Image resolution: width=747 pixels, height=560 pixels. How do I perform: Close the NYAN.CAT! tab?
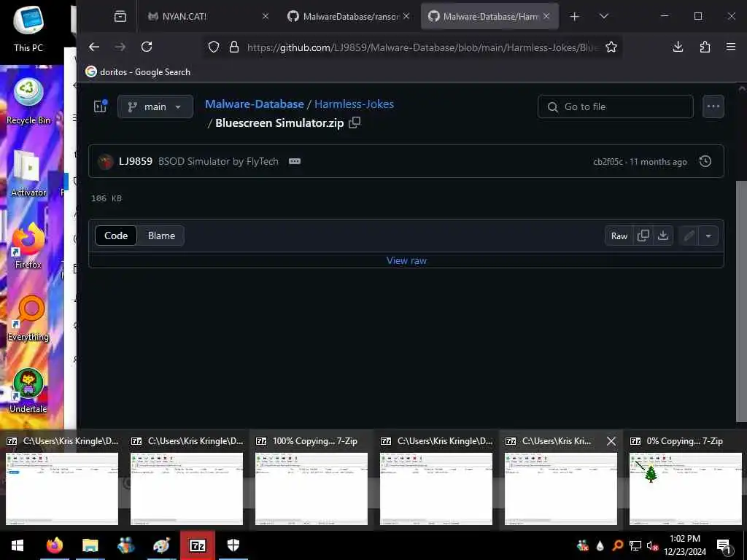[x=266, y=16]
